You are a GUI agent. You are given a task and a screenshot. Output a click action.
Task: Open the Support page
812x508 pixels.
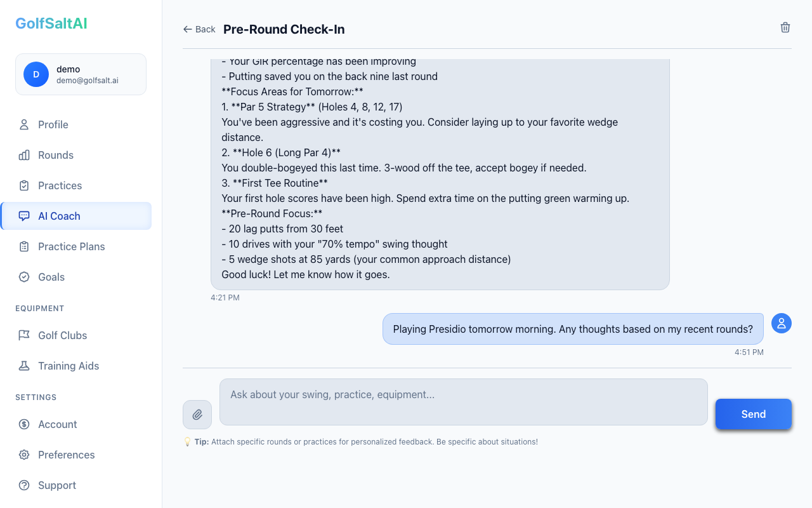(x=56, y=485)
